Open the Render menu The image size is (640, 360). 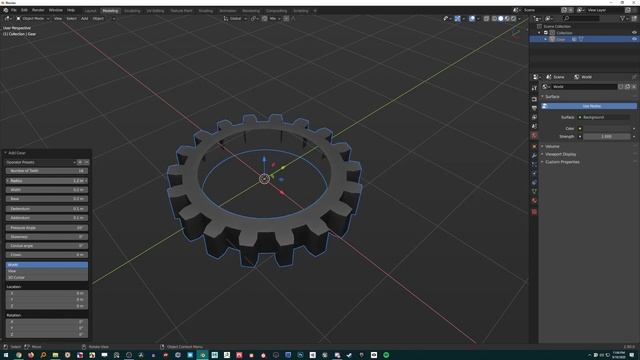click(x=38, y=10)
